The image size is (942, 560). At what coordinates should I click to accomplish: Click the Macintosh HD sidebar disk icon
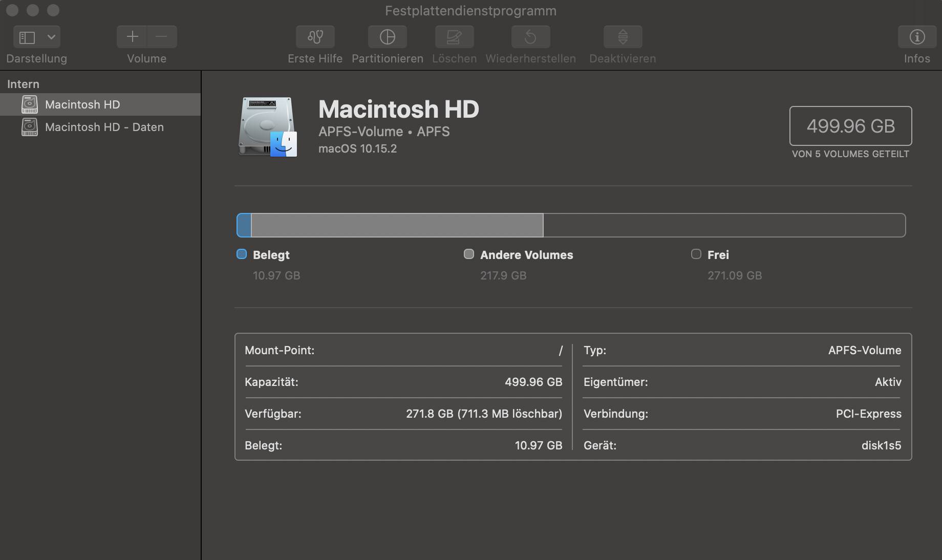point(30,104)
